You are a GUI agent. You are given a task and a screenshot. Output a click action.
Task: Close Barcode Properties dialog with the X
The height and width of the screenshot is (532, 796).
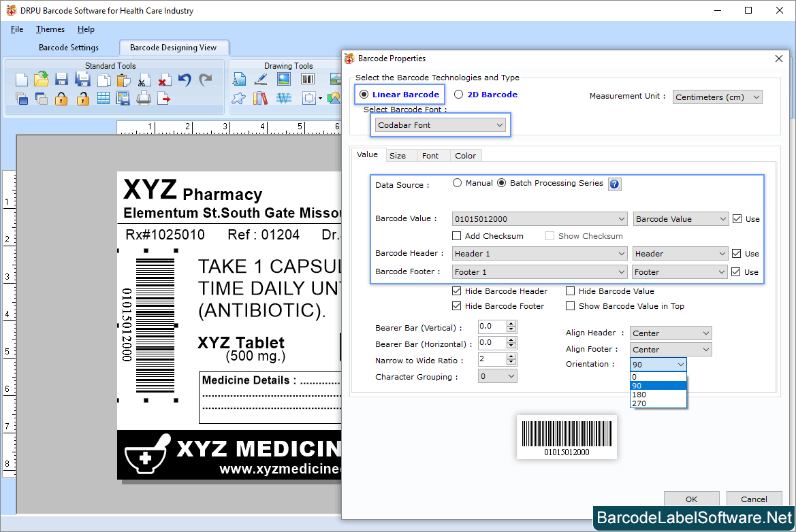(x=779, y=59)
